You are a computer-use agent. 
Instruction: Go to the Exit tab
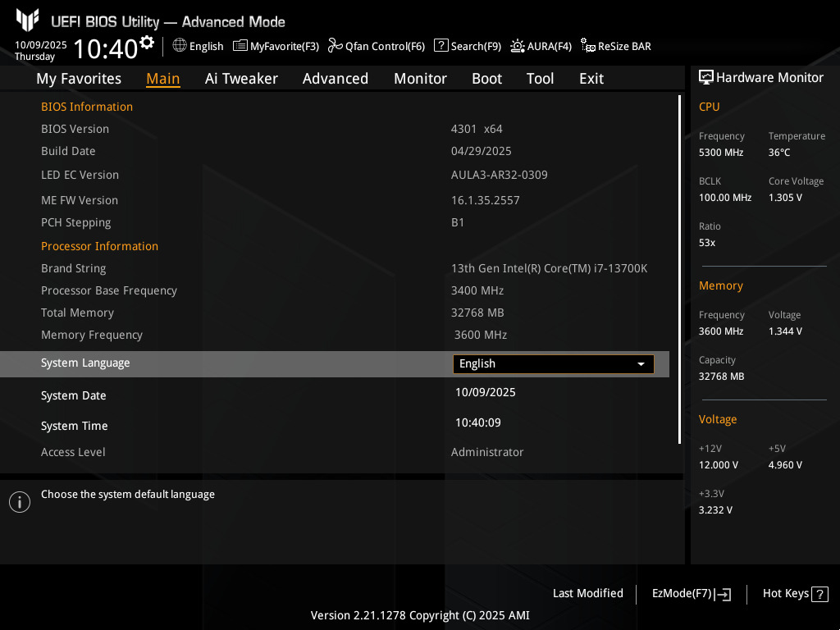pyautogui.click(x=591, y=79)
